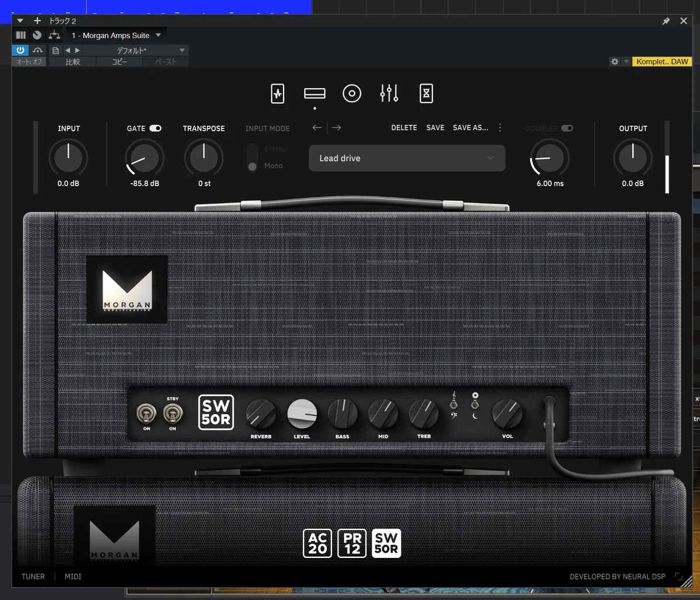Screen dimensions: 700x600
Task: Click the SW50R badge on amp panel
Action: (x=216, y=412)
